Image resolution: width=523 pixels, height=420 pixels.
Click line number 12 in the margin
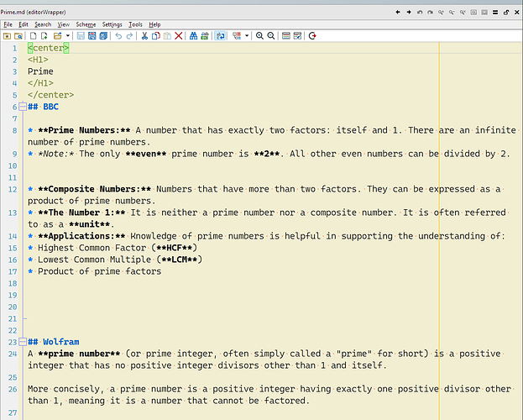click(13, 189)
